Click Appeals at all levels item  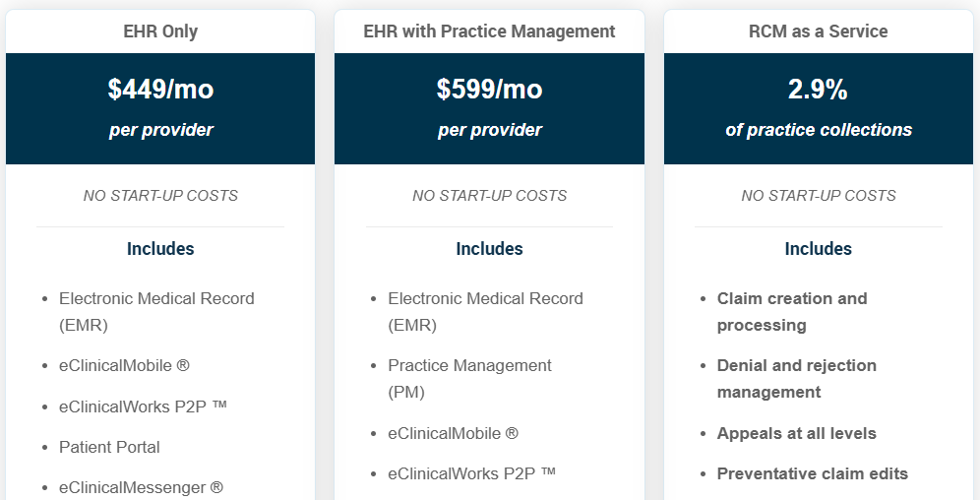(x=797, y=434)
